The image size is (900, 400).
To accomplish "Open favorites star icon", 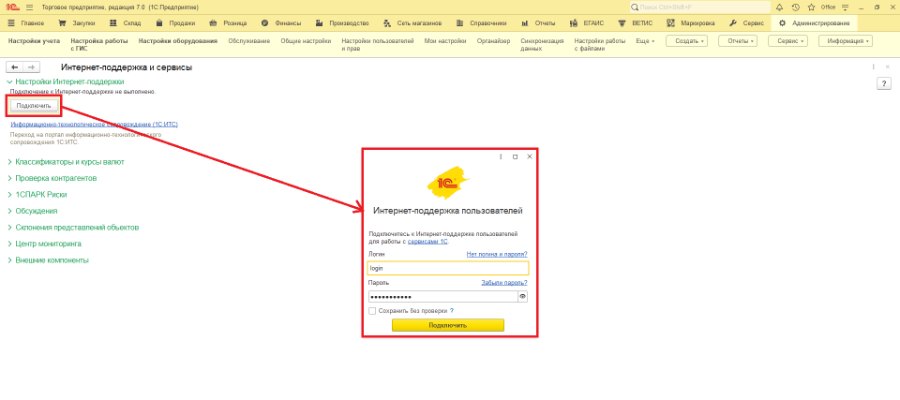I will coord(811,7).
